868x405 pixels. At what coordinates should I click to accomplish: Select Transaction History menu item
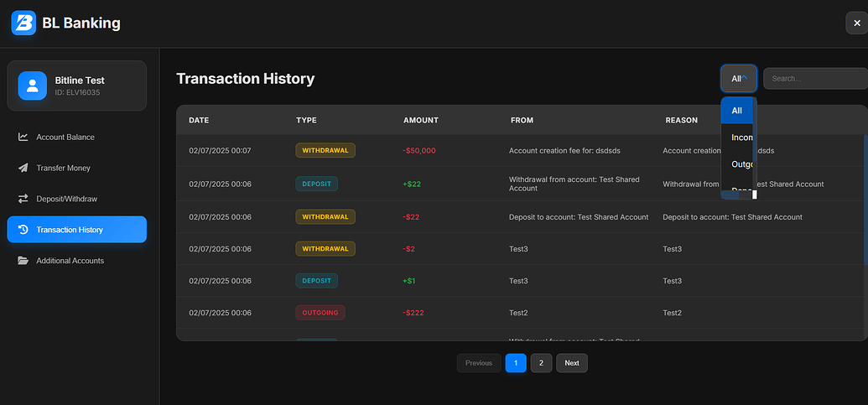click(x=77, y=230)
